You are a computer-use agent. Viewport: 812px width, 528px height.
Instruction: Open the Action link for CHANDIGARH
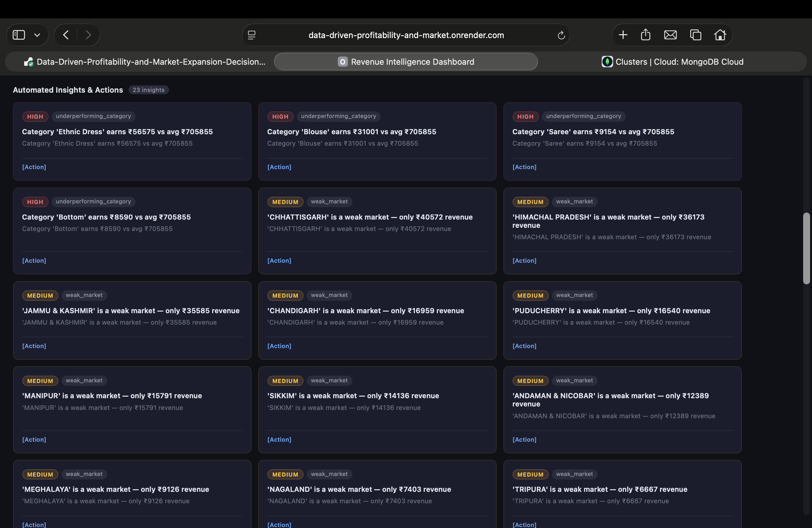[279, 346]
